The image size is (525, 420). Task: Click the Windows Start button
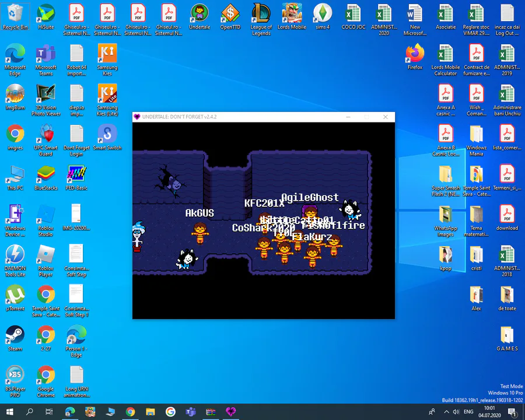click(10, 412)
